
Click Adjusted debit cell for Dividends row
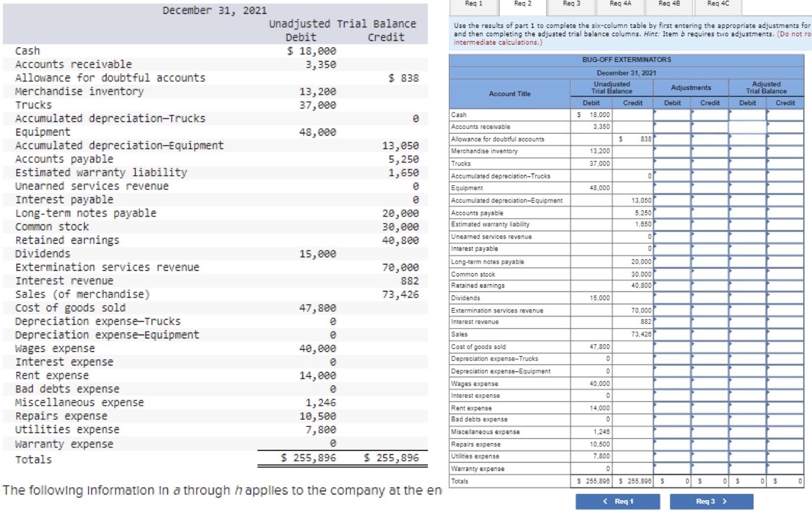(x=748, y=298)
